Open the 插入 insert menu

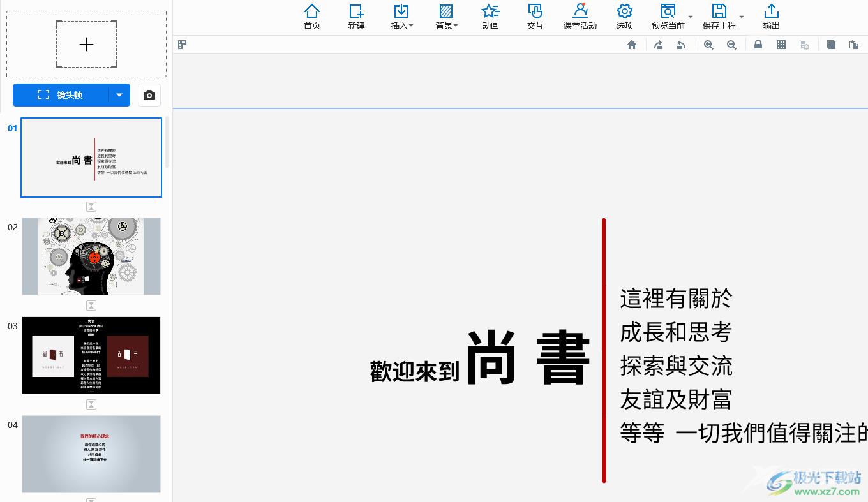(x=401, y=17)
